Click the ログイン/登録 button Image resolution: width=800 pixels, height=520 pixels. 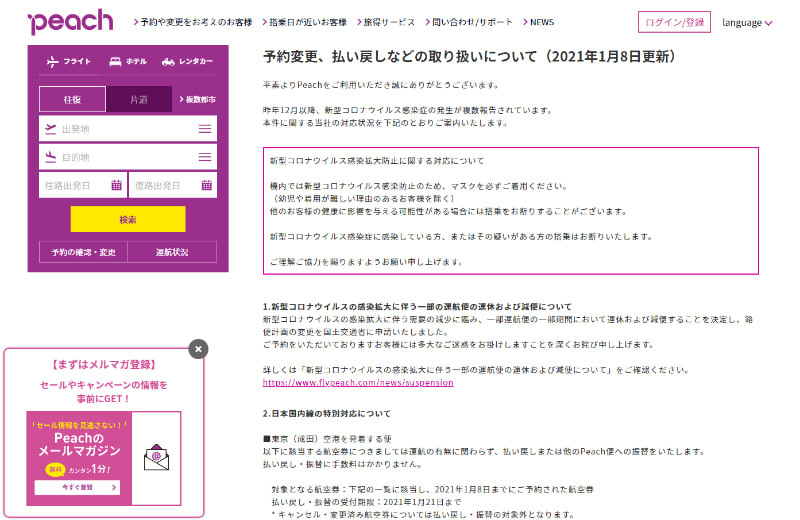coord(674,22)
